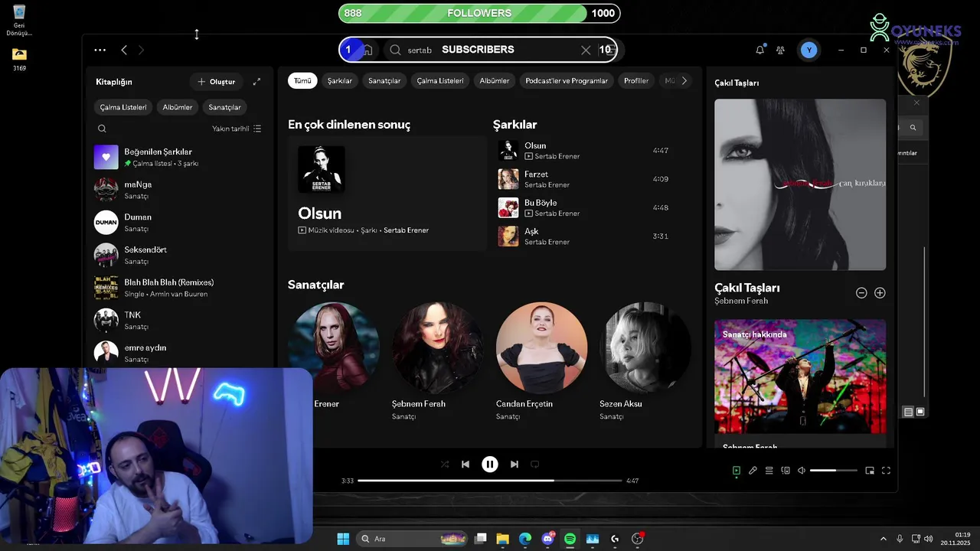Image resolution: width=980 pixels, height=551 pixels.
Task: Filter library by Albümler chip
Action: [178, 107]
